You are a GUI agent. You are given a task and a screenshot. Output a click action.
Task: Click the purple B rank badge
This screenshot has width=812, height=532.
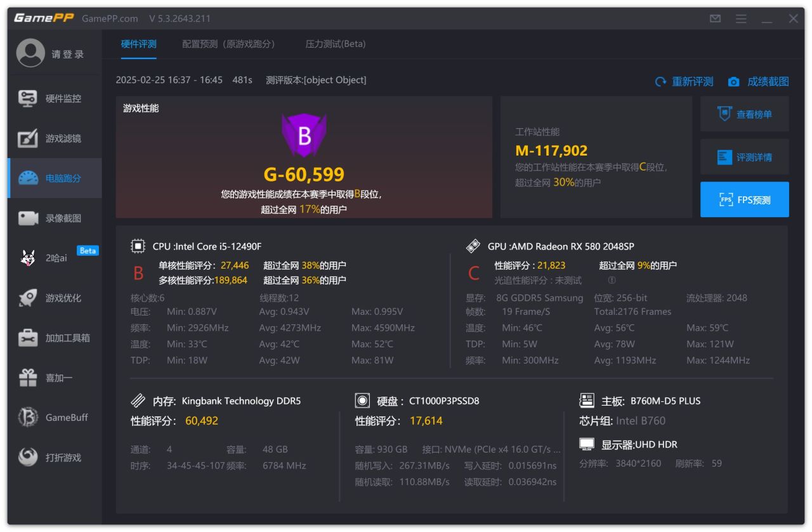coord(304,136)
